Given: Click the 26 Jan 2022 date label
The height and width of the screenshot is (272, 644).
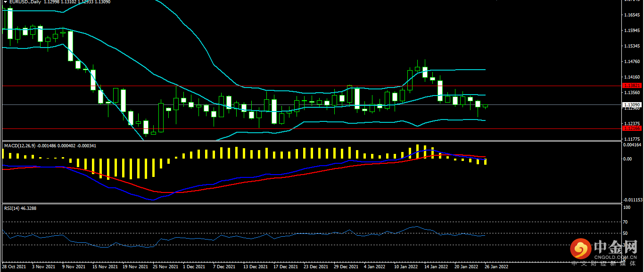Looking at the screenshot, I should (496, 267).
